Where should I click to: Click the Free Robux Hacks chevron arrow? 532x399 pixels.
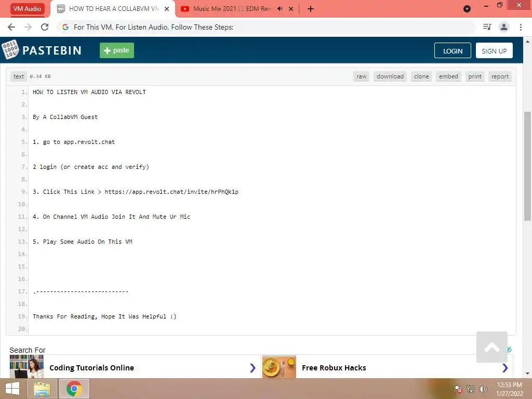505,368
